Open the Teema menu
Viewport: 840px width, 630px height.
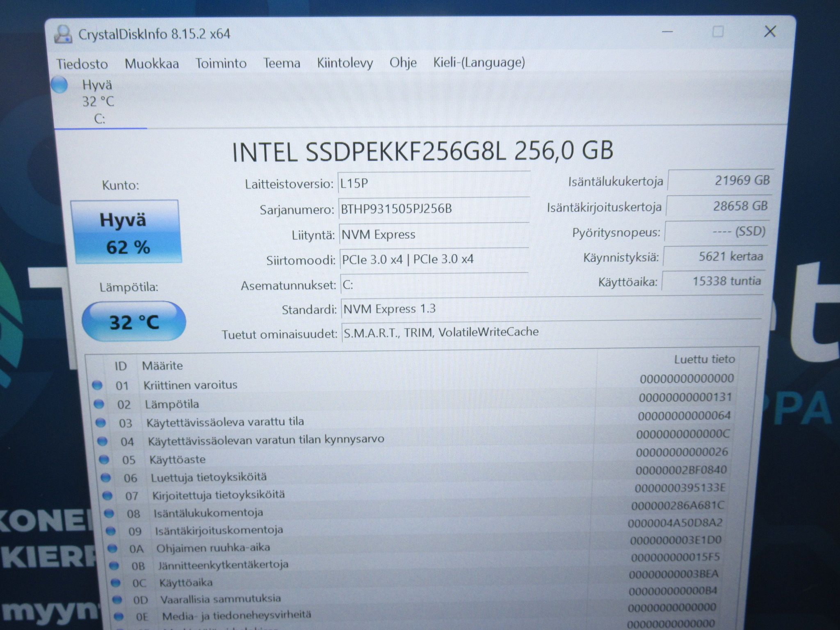click(281, 63)
